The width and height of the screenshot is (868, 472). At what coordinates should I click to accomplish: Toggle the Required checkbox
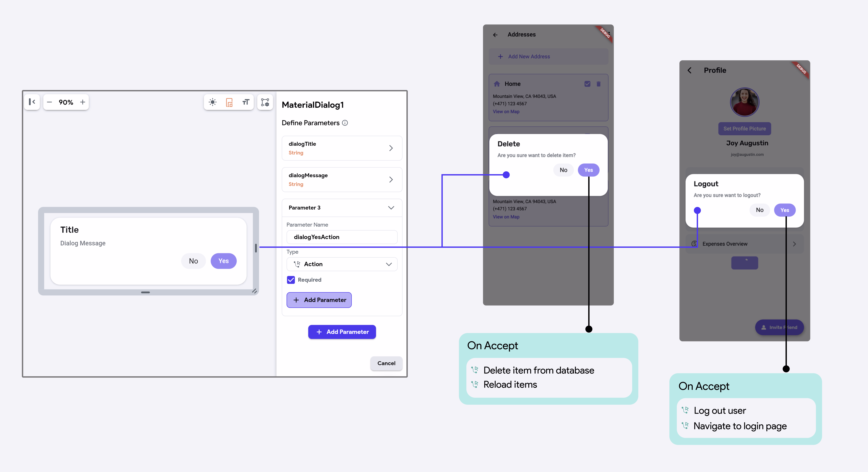[x=291, y=280]
